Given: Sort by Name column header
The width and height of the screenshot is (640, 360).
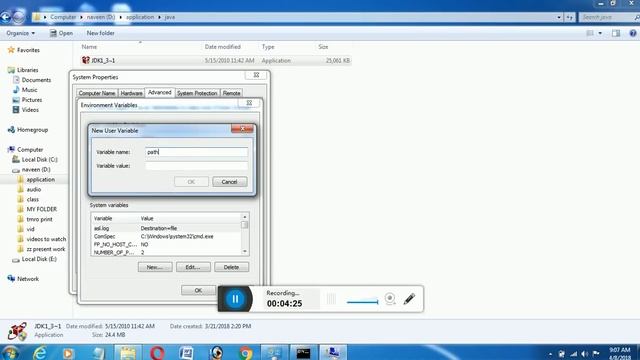Looking at the screenshot, I should point(89,47).
